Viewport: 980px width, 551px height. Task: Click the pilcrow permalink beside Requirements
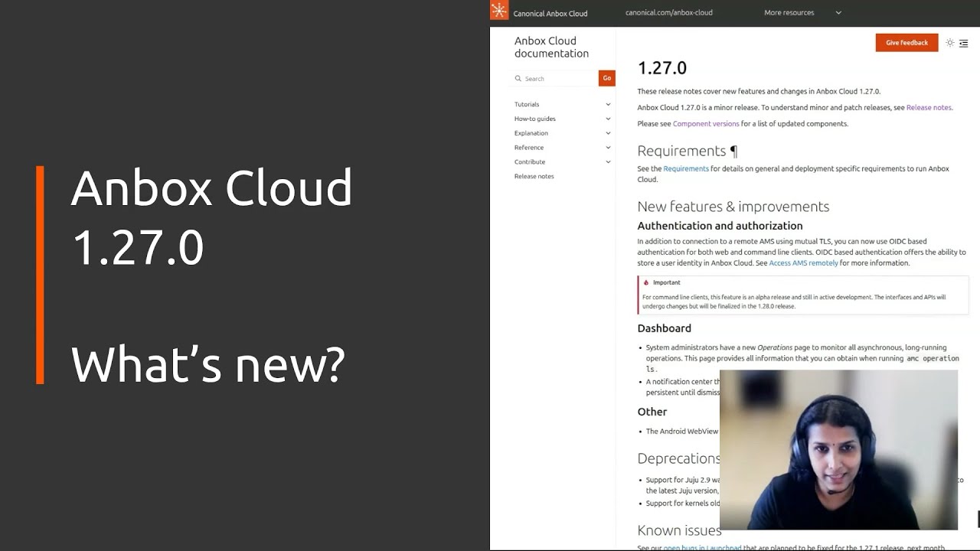[x=733, y=151]
